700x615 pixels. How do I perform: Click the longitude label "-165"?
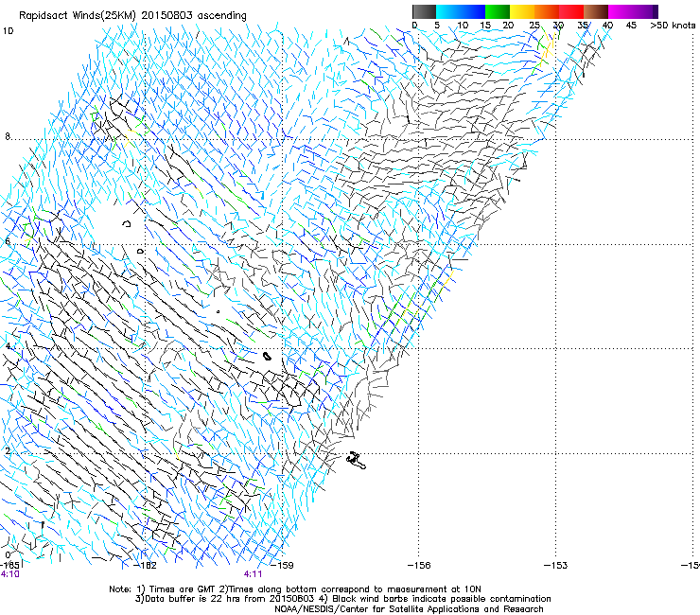(9, 565)
